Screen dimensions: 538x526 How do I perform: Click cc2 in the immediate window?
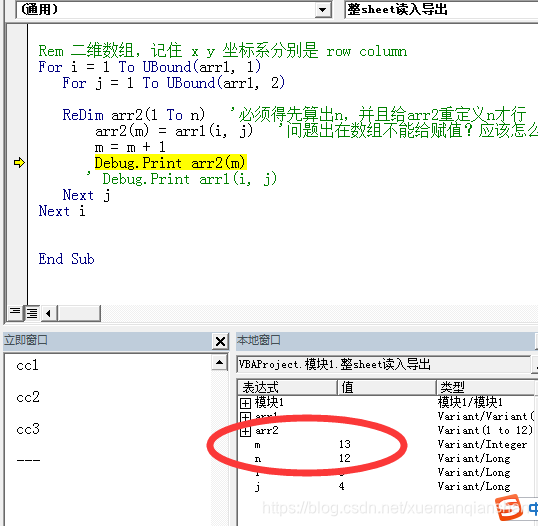coord(28,397)
